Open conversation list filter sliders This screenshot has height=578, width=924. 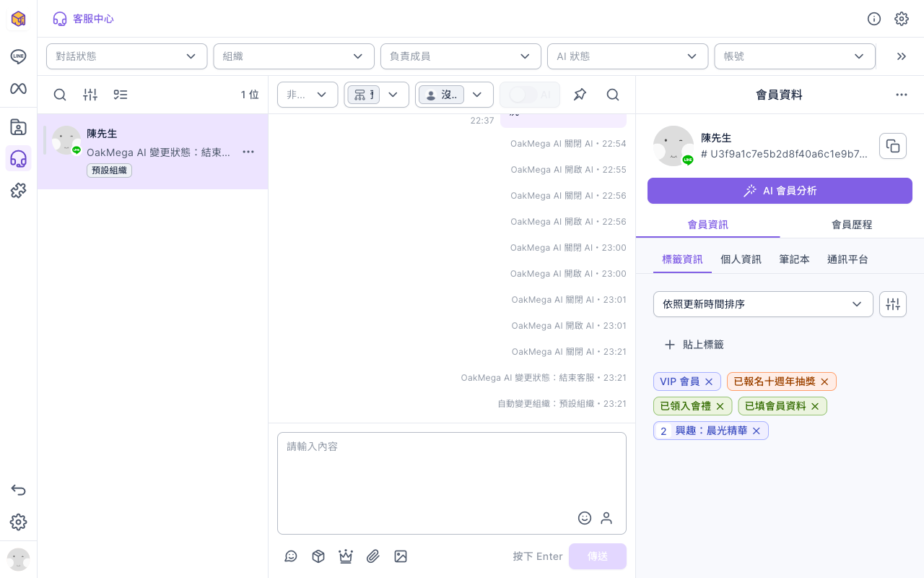90,95
